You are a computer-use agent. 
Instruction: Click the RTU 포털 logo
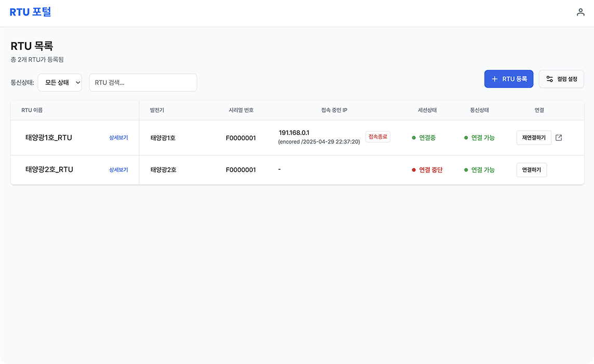(x=30, y=12)
